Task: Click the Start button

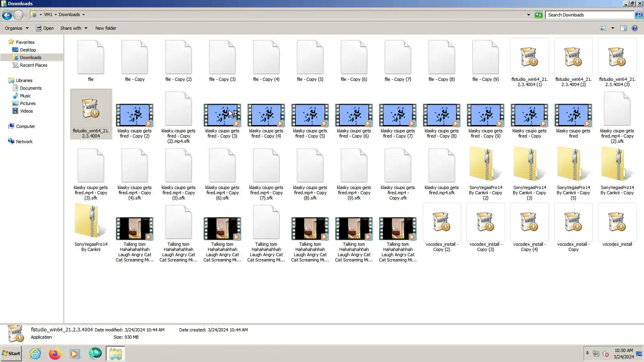Action: coord(11,354)
